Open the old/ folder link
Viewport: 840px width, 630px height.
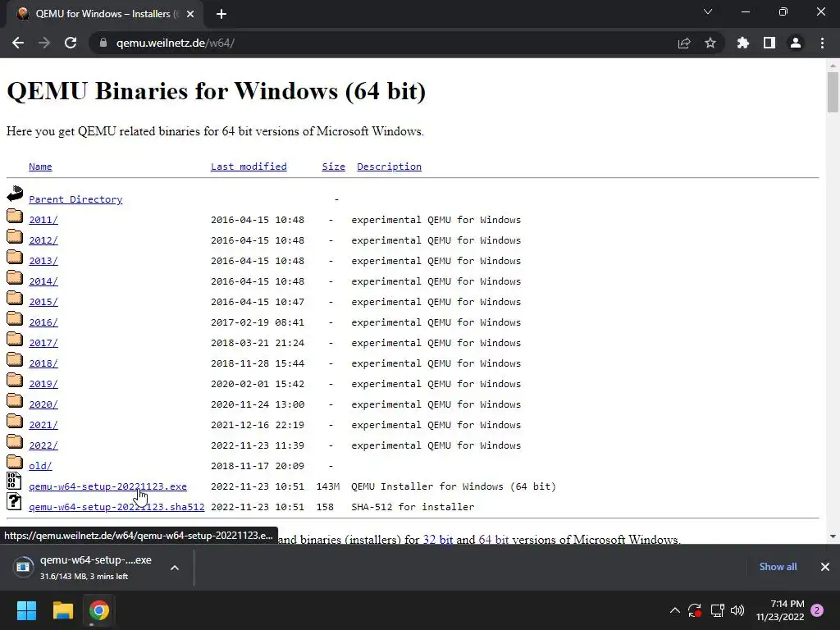[40, 466]
